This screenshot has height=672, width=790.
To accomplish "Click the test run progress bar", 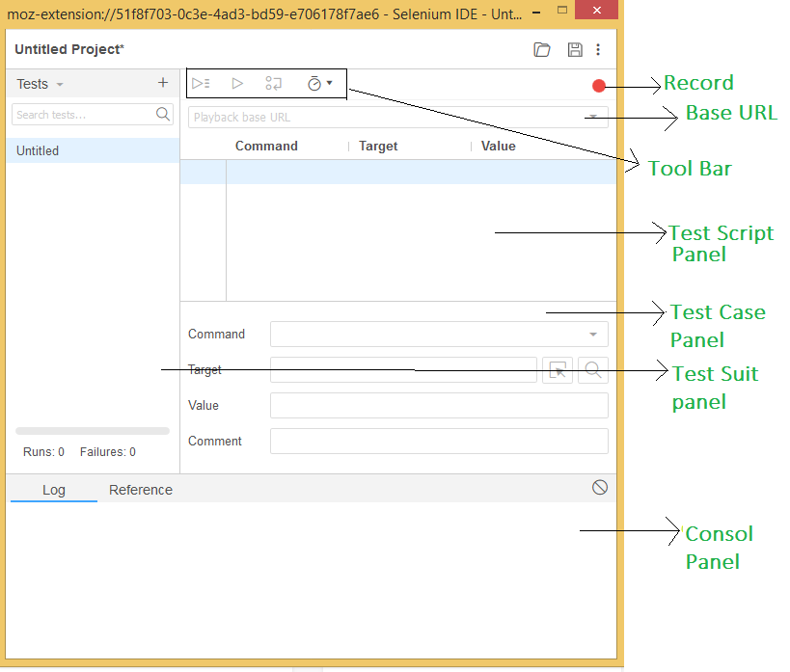I will pos(93,431).
